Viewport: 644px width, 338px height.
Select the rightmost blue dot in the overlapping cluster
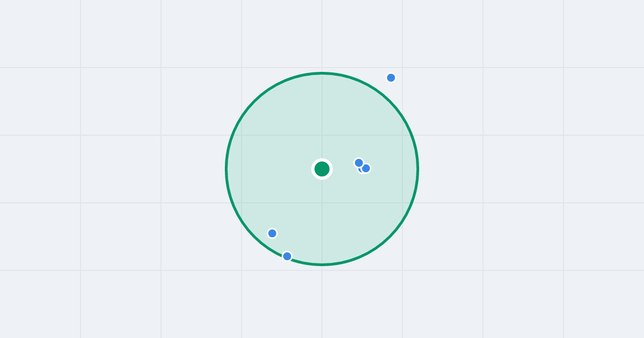pos(366,168)
